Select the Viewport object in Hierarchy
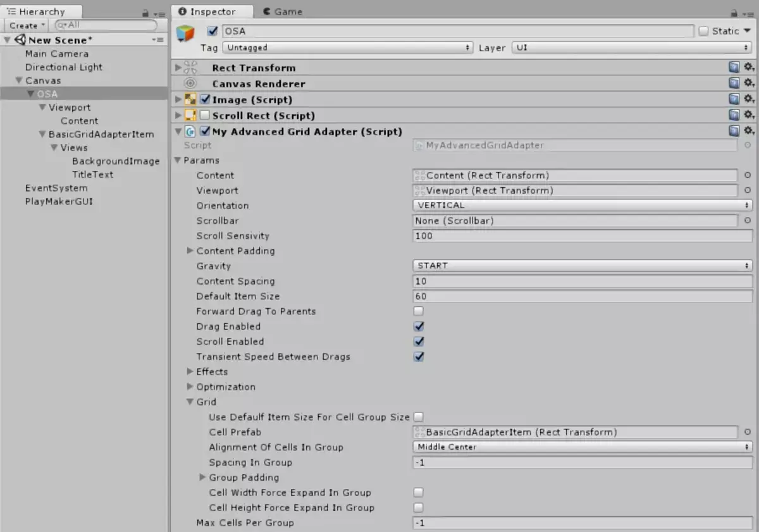The image size is (759, 532). click(69, 107)
